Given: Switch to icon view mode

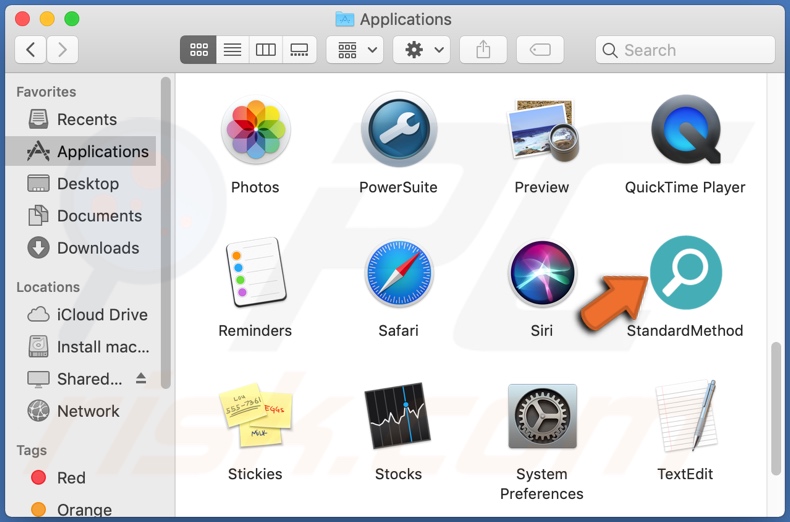Looking at the screenshot, I should coord(198,50).
